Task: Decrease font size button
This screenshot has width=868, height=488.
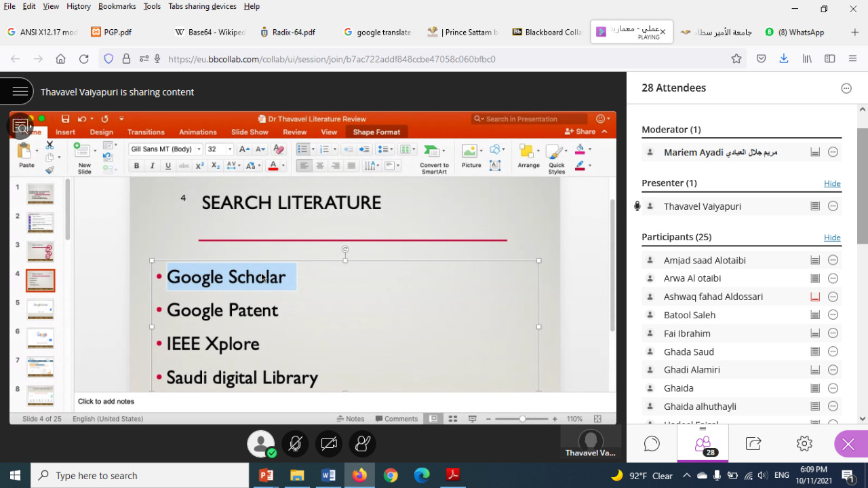Action: (x=261, y=149)
